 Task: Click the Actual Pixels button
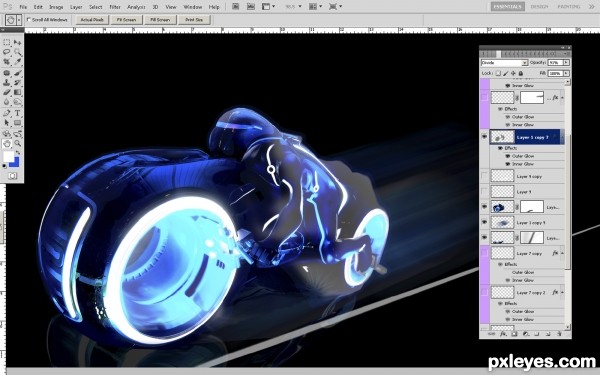(92, 20)
